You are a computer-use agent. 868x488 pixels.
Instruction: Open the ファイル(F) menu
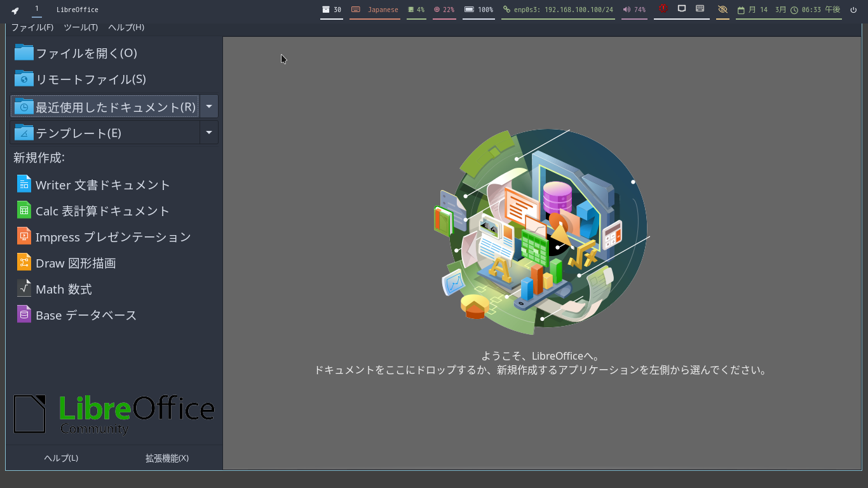[32, 27]
